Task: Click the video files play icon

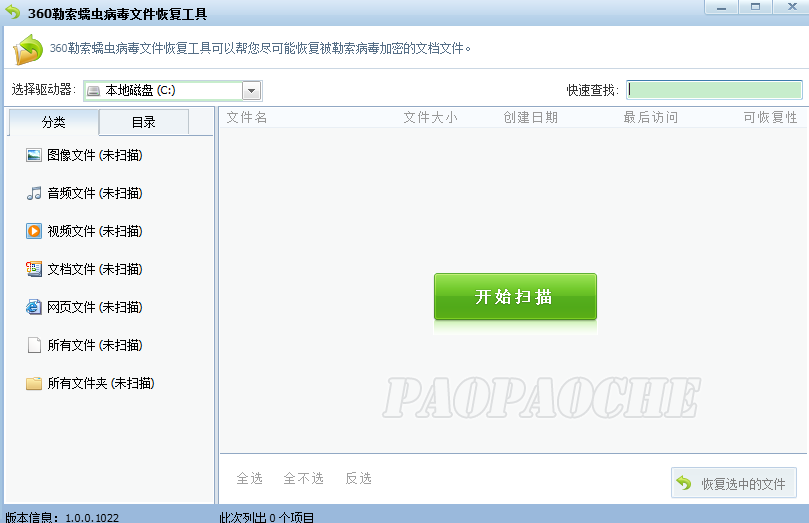Action: pos(34,231)
